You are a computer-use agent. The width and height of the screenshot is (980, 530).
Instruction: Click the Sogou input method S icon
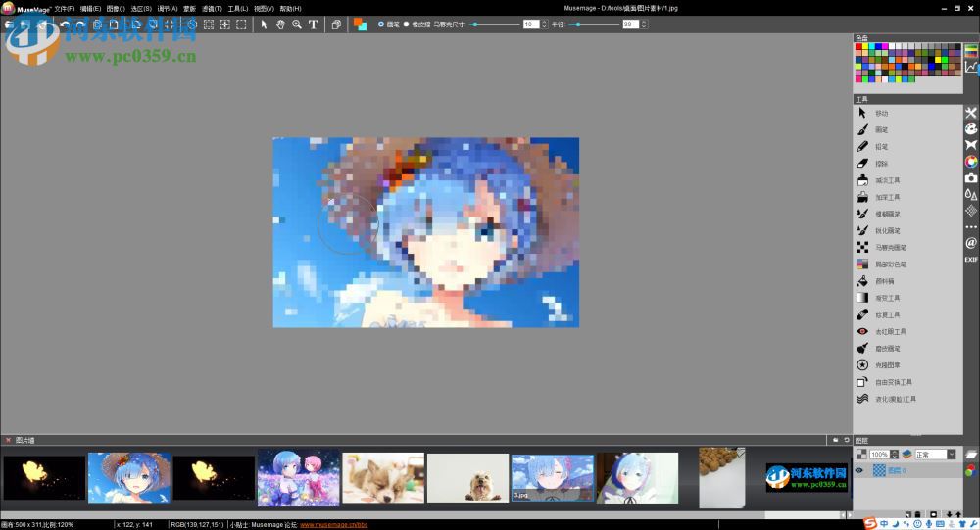click(x=870, y=523)
